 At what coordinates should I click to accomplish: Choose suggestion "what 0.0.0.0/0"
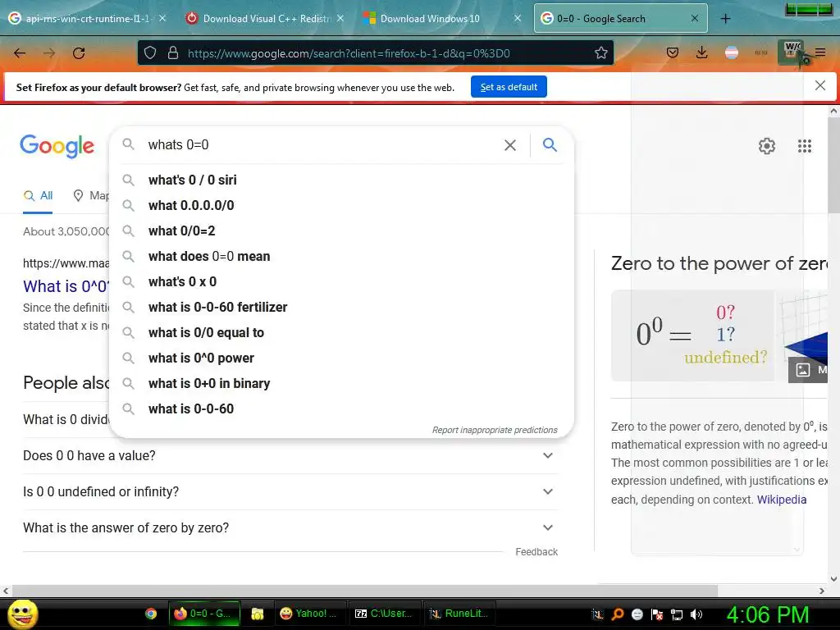[x=341, y=205]
